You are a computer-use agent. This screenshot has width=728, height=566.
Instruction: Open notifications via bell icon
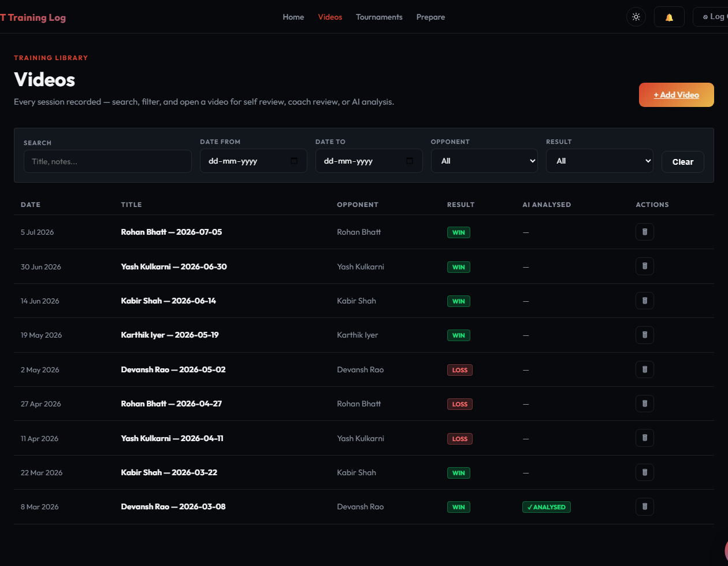pyautogui.click(x=669, y=17)
